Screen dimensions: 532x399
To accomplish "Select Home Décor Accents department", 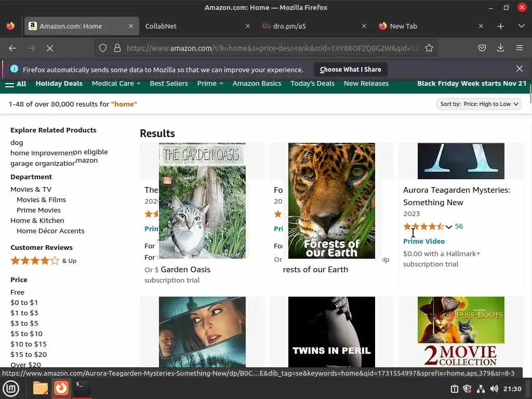I will click(50, 231).
